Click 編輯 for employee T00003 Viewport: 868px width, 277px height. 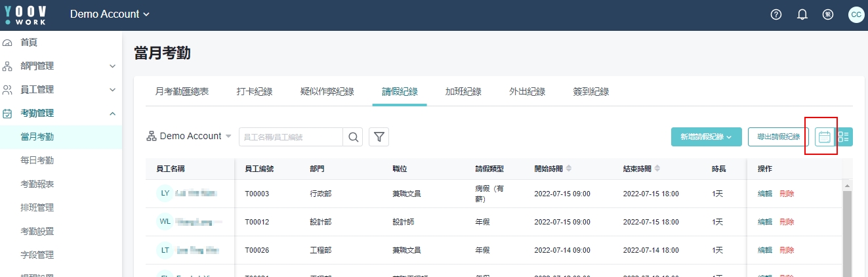tap(765, 194)
